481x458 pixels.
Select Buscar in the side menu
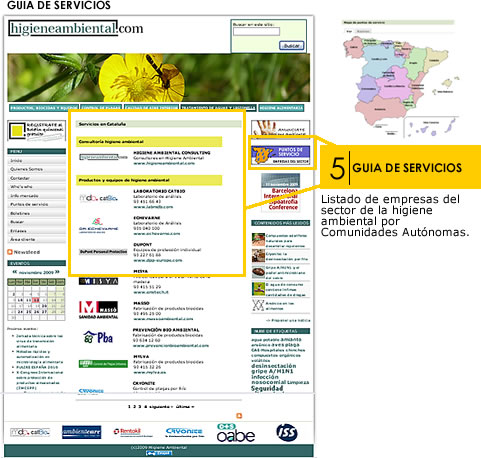click(36, 222)
